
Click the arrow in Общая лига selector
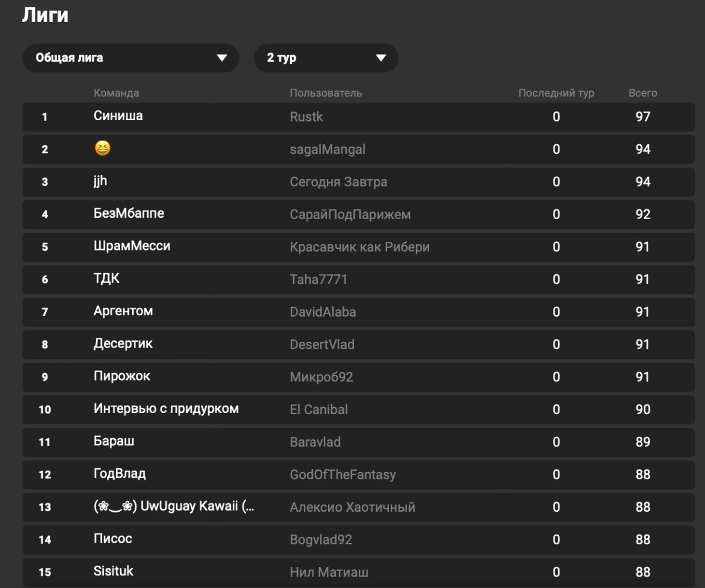tap(222, 58)
